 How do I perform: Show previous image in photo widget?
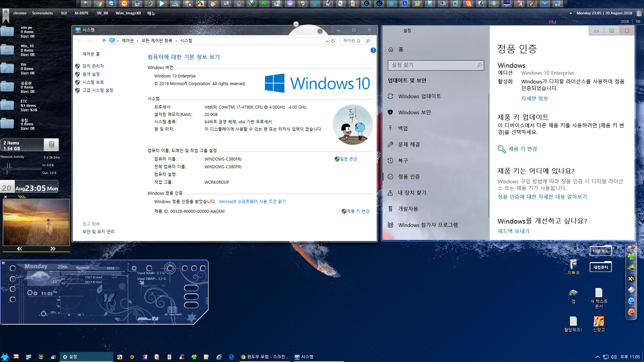[x=19, y=249]
